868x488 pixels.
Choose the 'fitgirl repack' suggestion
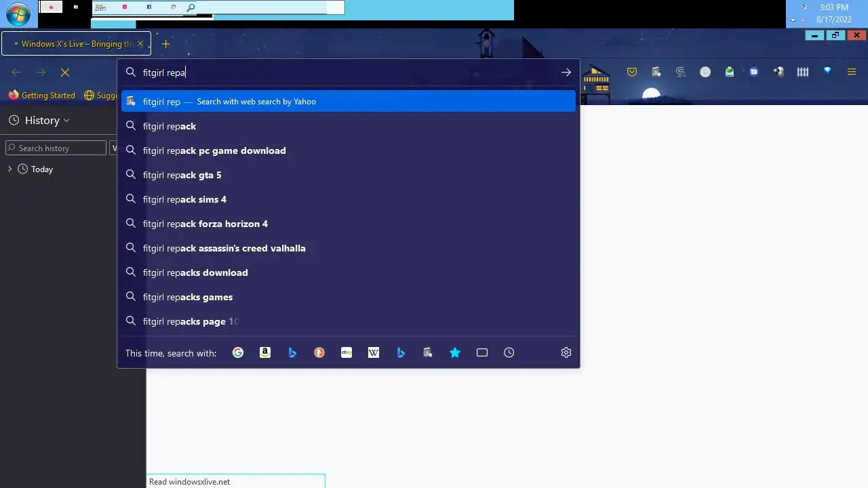pos(349,126)
